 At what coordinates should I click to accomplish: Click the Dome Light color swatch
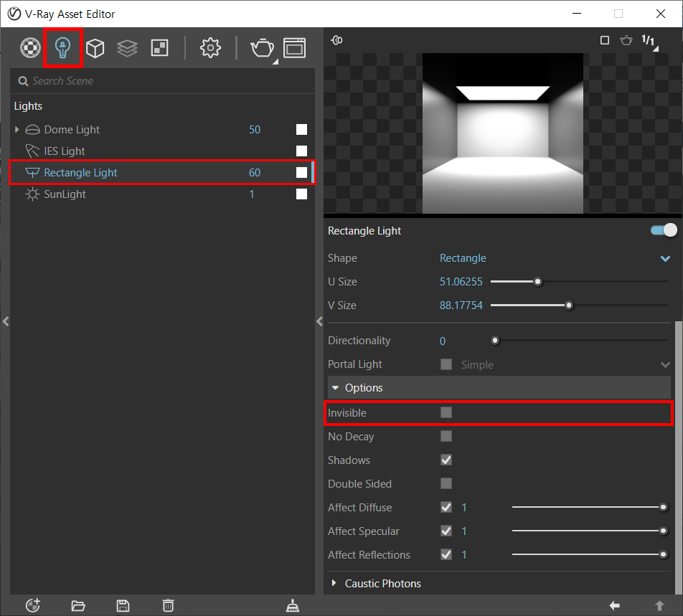[301, 130]
